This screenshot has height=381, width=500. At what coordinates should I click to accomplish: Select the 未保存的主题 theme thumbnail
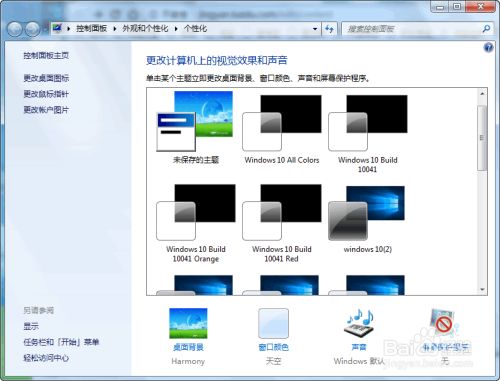point(195,122)
